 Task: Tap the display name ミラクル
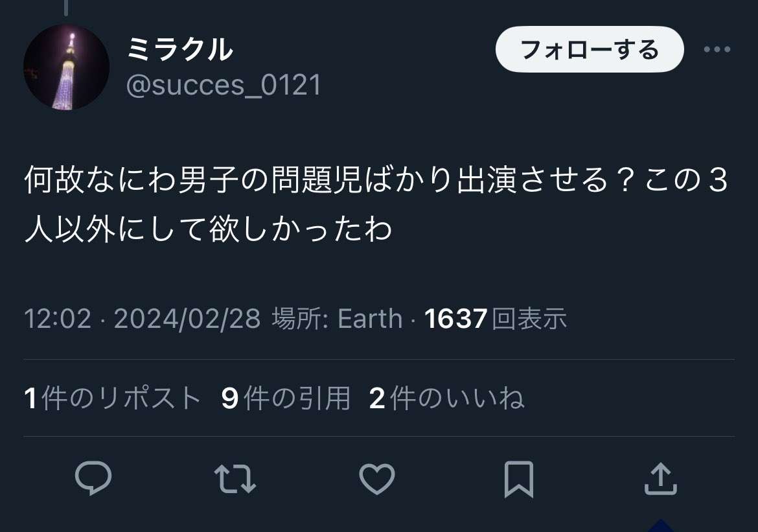click(x=179, y=49)
